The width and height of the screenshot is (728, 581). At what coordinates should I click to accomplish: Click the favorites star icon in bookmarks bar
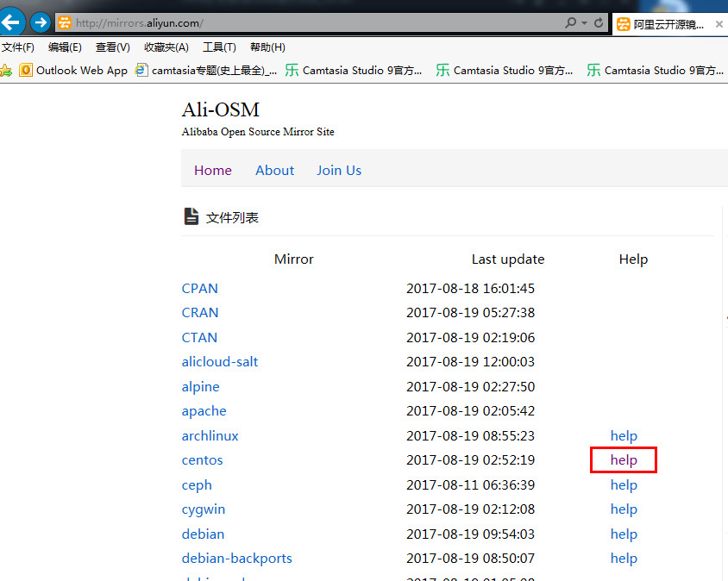point(6,71)
